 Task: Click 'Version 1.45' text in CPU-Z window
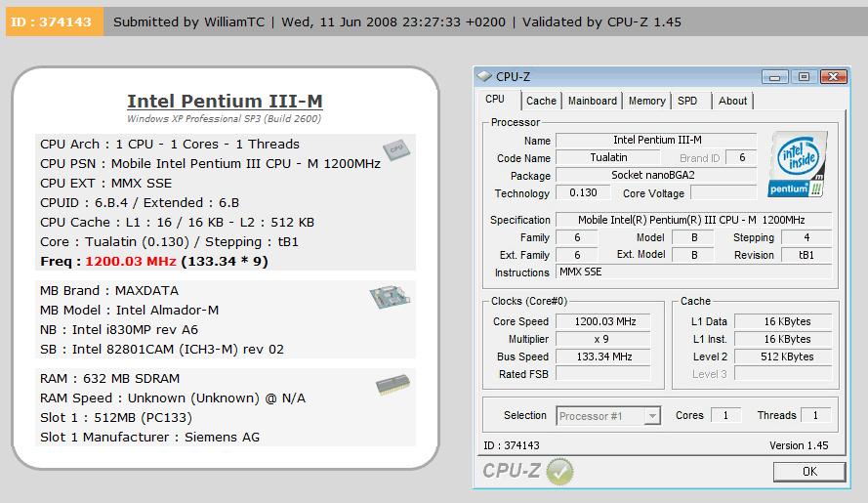tap(799, 445)
